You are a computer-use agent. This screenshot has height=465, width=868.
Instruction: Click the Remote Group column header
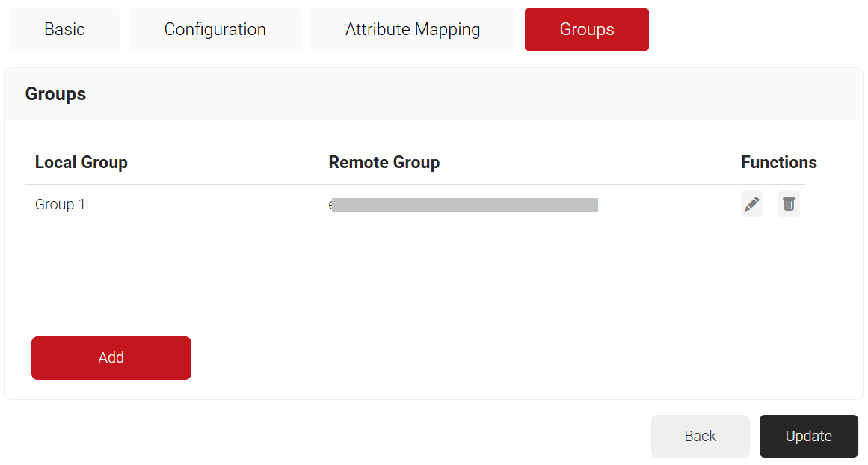[384, 162]
